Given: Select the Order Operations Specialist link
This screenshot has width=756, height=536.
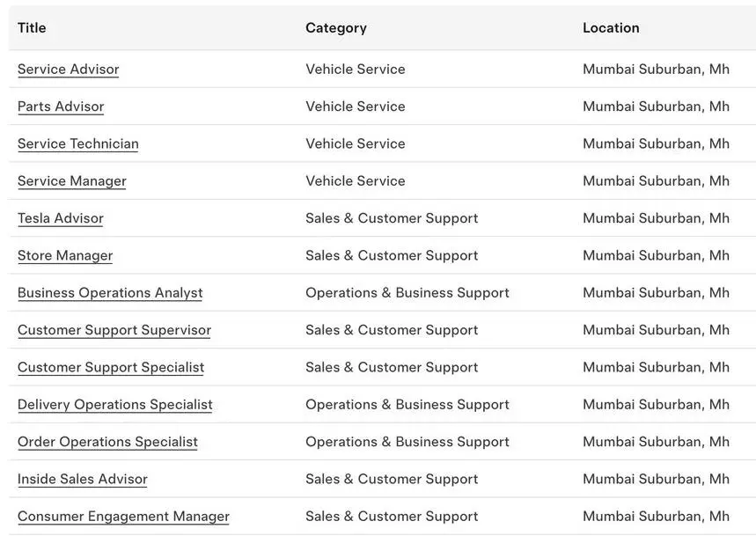Looking at the screenshot, I should click(107, 442).
